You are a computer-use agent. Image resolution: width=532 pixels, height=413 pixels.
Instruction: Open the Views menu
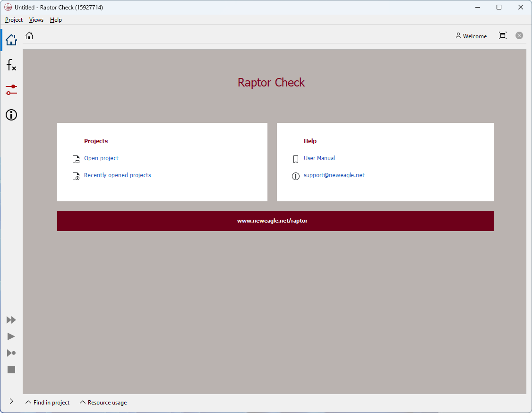tap(36, 20)
